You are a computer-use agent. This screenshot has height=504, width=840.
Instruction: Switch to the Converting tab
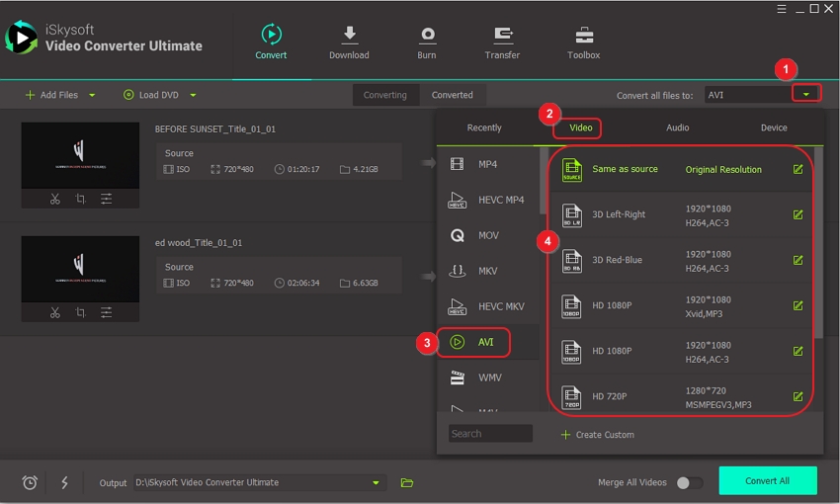tap(385, 95)
